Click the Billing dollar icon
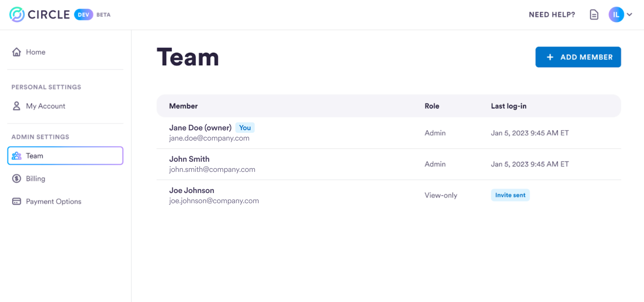This screenshot has height=302, width=644. pos(16,179)
